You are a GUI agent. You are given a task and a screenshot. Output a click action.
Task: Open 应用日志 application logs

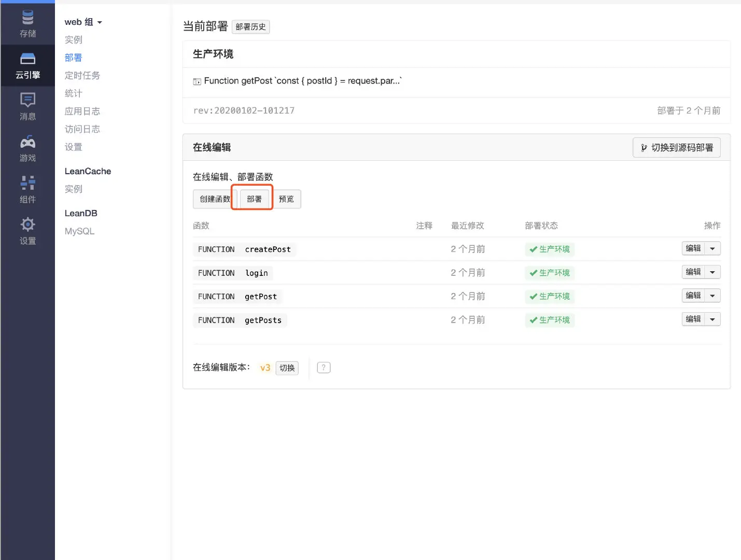(82, 111)
